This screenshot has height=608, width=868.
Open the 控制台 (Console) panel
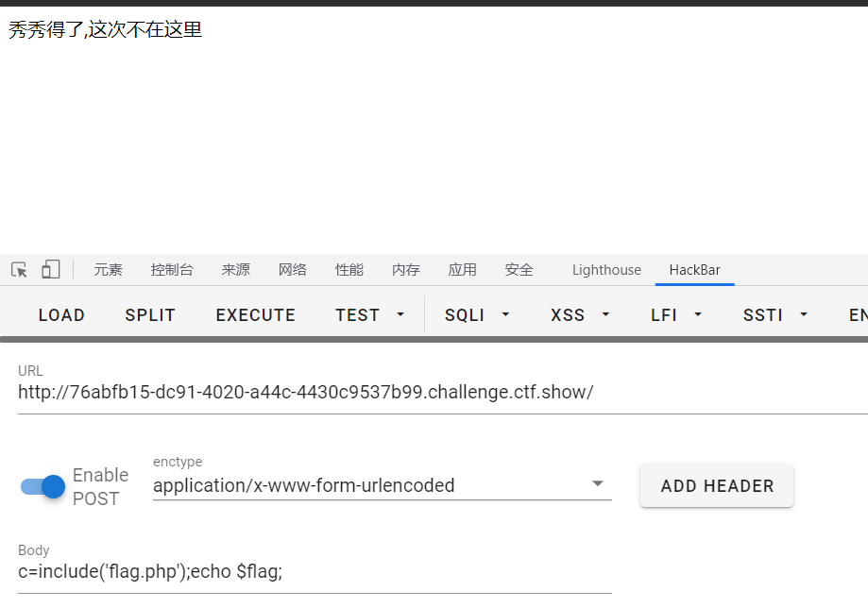[x=172, y=269]
